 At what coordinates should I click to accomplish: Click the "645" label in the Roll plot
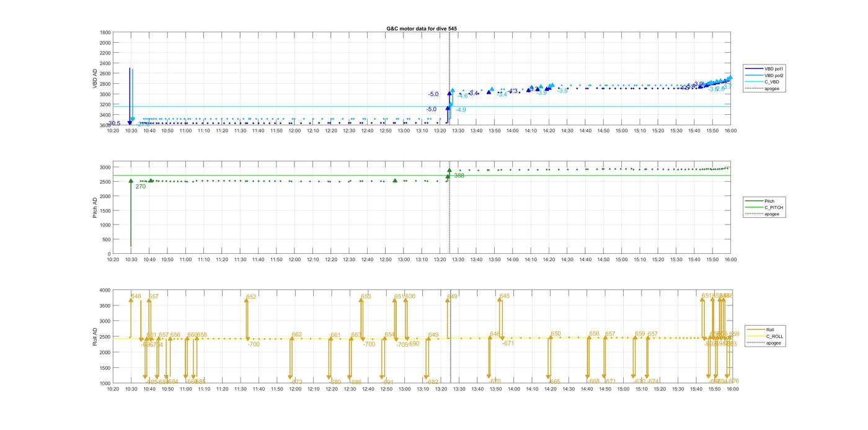tap(505, 296)
